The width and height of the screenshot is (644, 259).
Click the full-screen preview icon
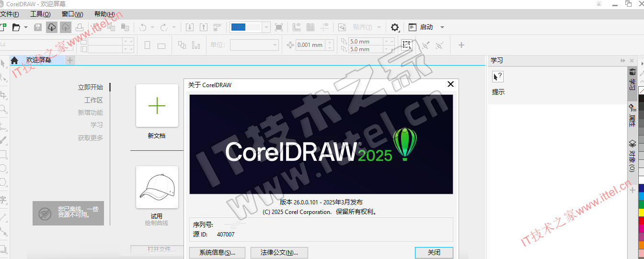coord(279,27)
